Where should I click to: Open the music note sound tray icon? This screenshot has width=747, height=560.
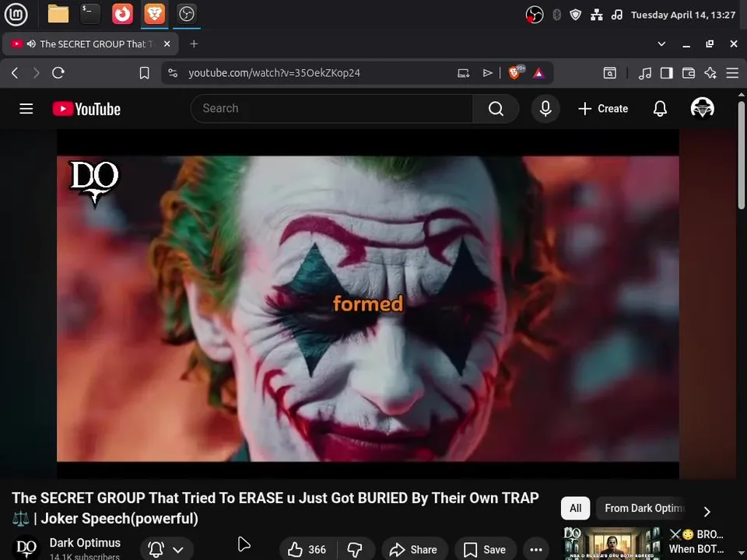[617, 15]
